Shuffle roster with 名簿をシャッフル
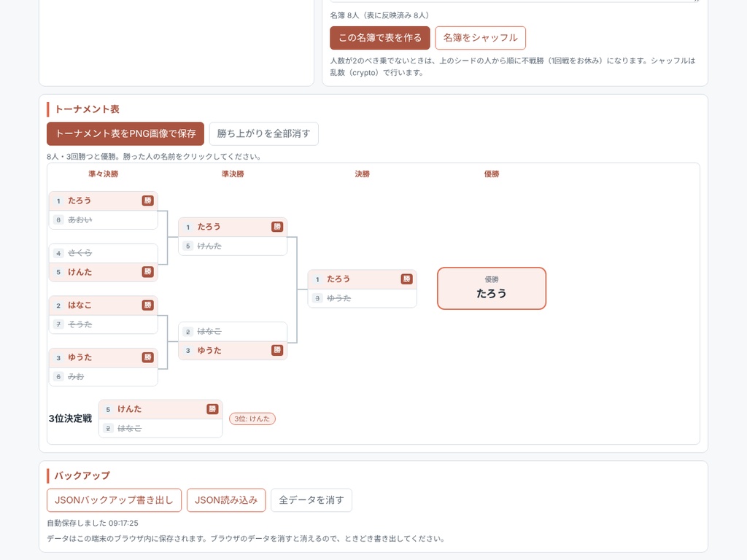747x560 pixels. 480,38
